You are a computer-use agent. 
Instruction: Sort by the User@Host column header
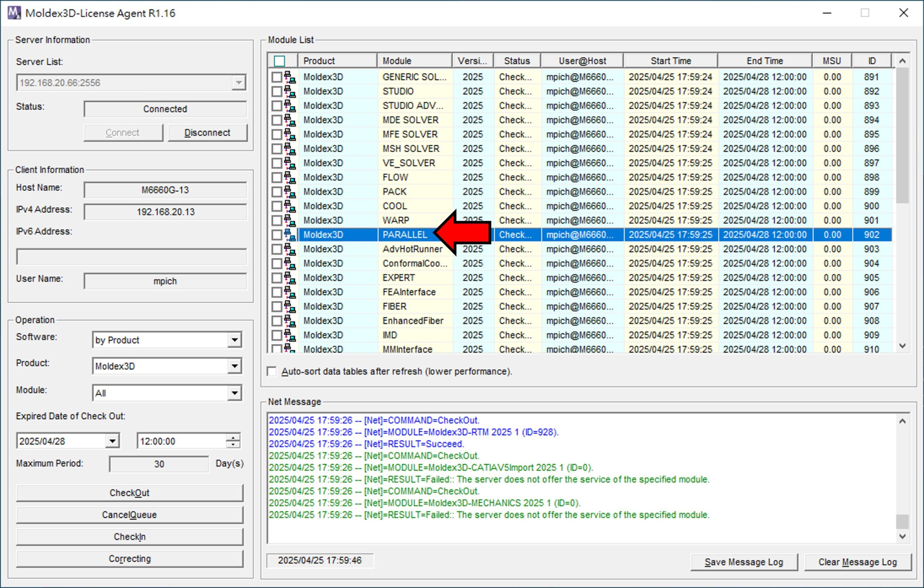(x=582, y=61)
